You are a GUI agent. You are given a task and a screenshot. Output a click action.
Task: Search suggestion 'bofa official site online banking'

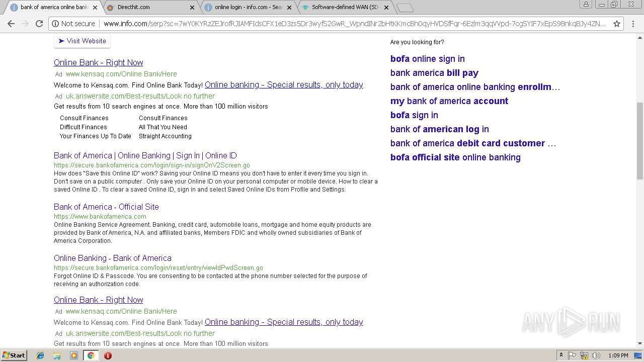pos(455,157)
